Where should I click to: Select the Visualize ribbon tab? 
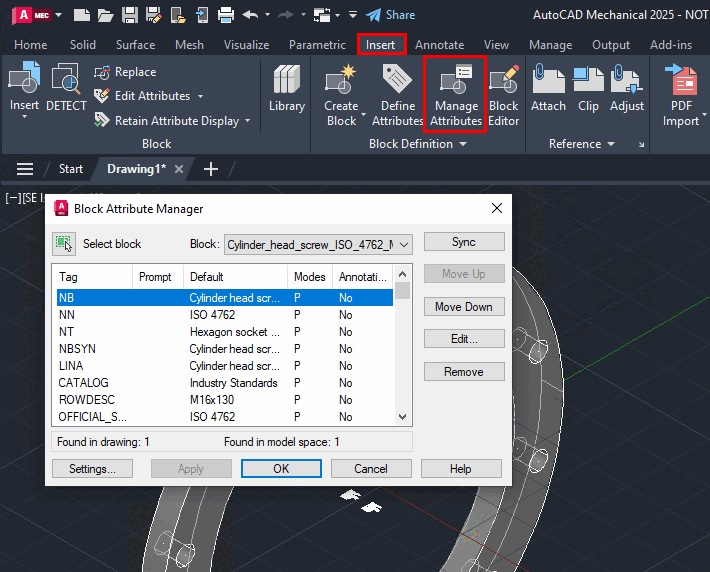click(x=246, y=45)
